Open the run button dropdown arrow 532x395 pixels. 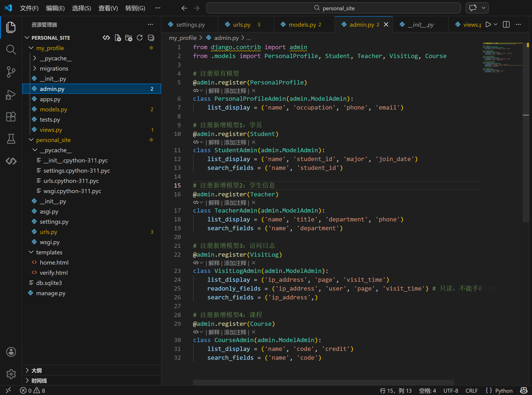coord(496,24)
